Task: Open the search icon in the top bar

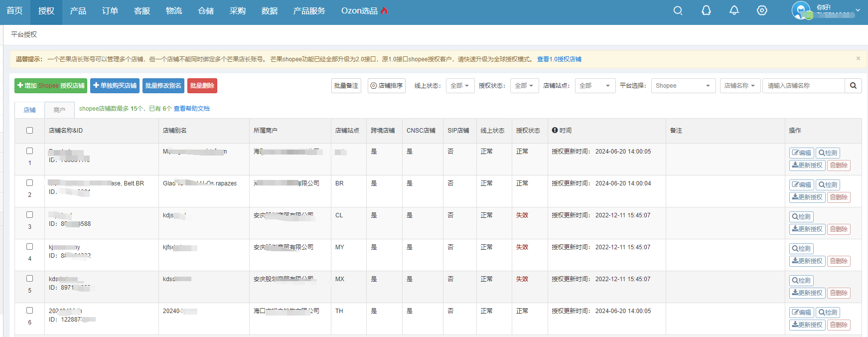Action: [678, 10]
